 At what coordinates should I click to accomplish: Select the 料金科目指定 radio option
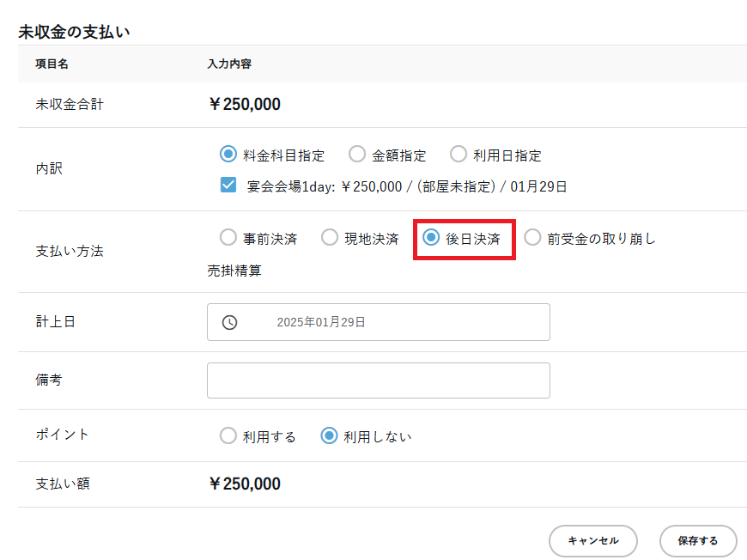[228, 155]
